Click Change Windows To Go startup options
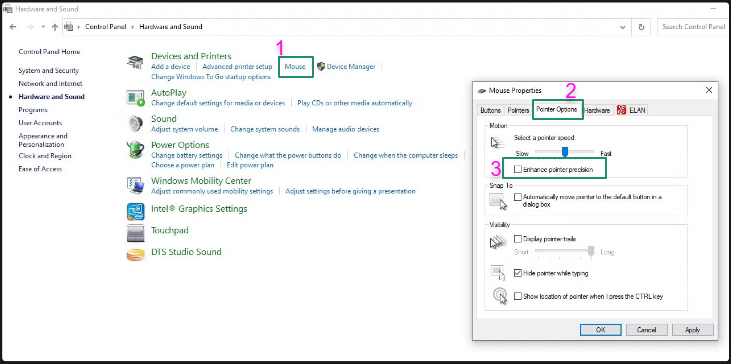The width and height of the screenshot is (731, 364). tap(211, 76)
